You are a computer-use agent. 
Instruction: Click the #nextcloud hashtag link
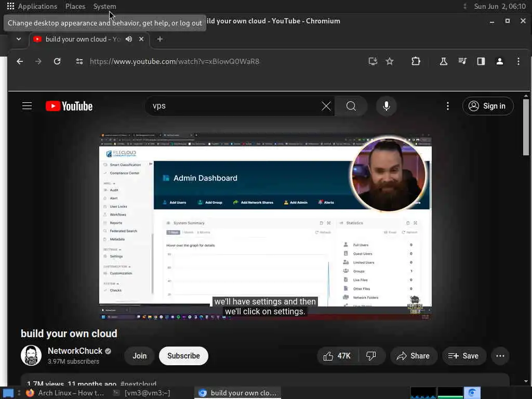[138, 384]
